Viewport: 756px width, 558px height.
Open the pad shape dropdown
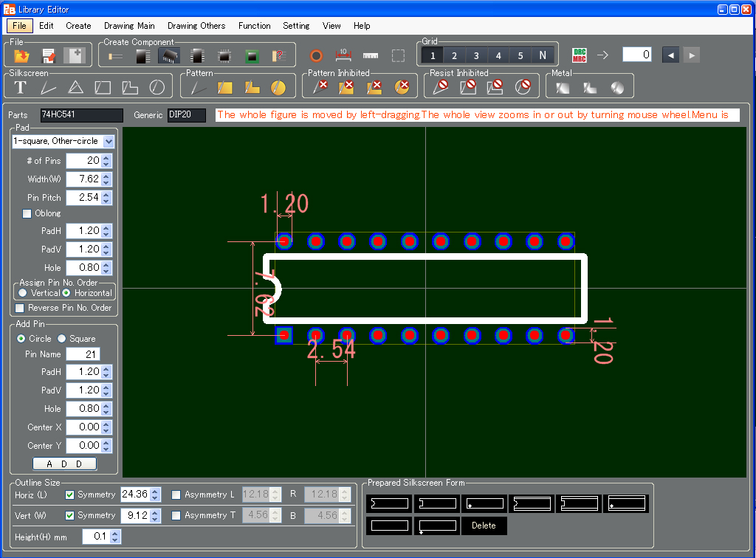[x=109, y=141]
